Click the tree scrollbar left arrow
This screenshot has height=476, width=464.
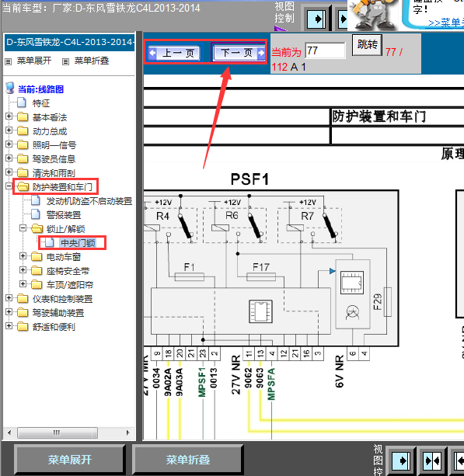[9, 433]
